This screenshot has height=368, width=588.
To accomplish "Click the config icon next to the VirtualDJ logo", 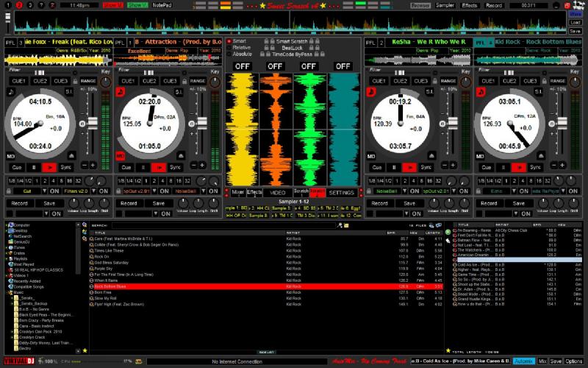I will pos(40,361).
